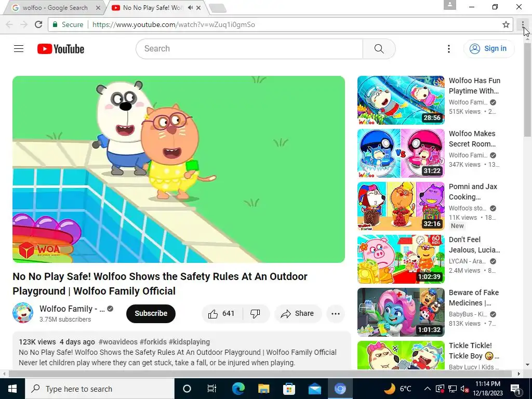The height and width of the screenshot is (399, 532).
Task: Dislike the video with thumbs down
Action: tap(256, 313)
